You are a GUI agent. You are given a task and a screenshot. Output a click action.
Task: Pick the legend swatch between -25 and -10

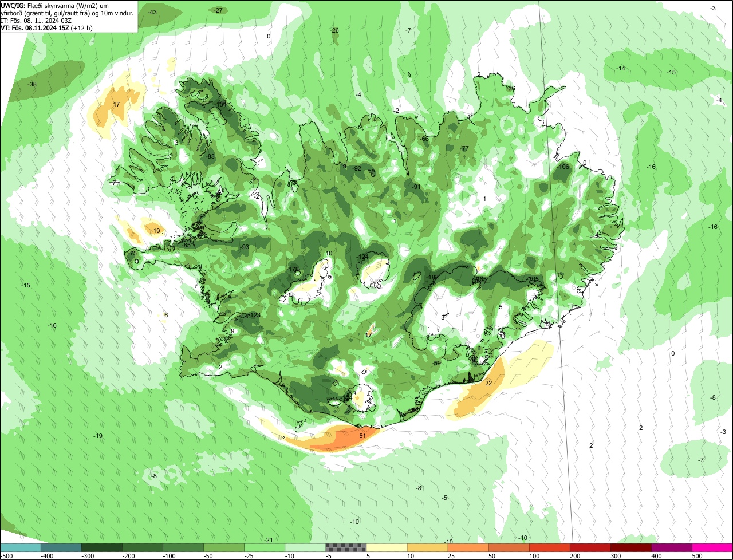pos(265,547)
